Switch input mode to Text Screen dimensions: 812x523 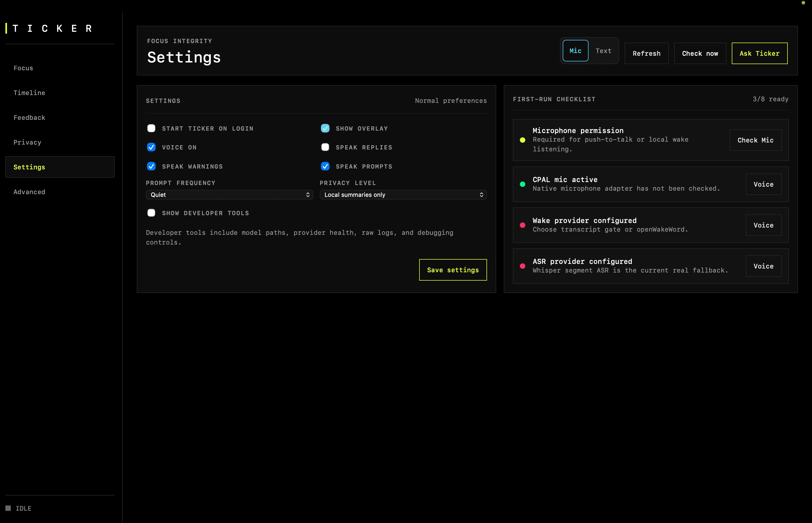click(x=603, y=51)
